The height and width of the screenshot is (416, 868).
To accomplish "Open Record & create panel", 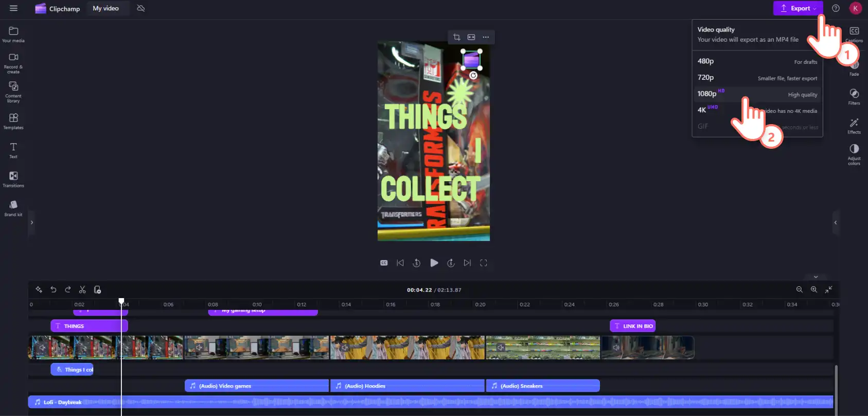I will point(13,63).
